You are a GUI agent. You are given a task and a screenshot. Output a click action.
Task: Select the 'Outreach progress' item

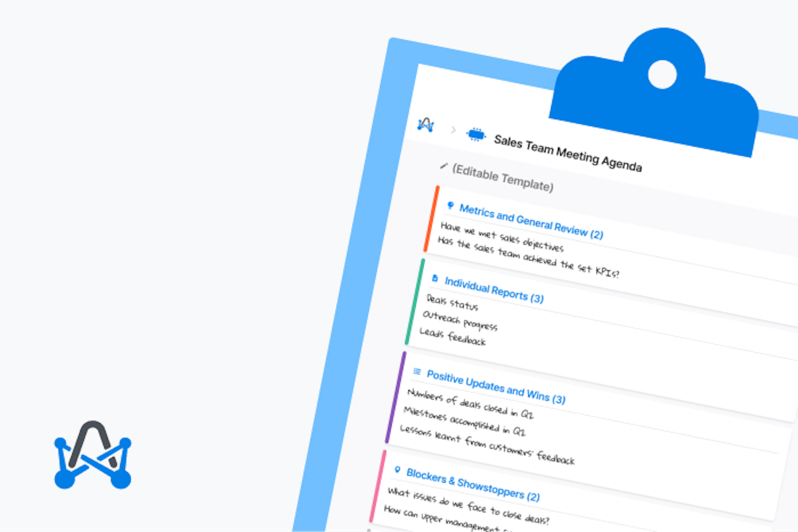click(x=460, y=321)
